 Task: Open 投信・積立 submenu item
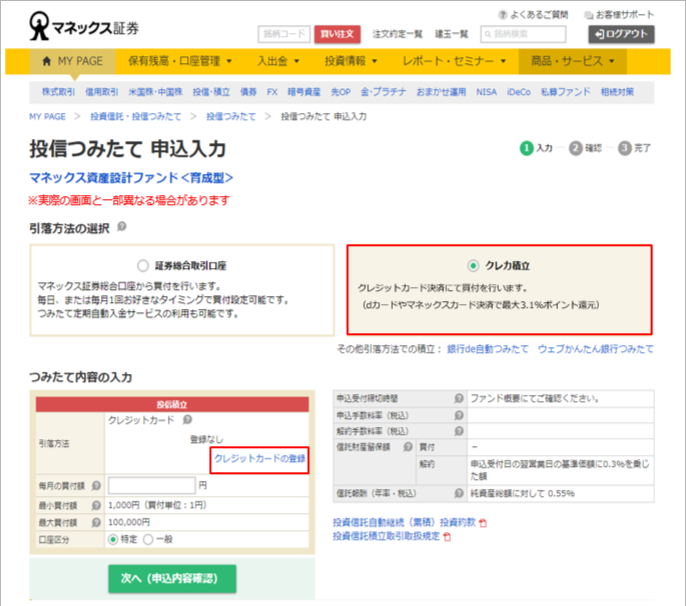pos(211,92)
